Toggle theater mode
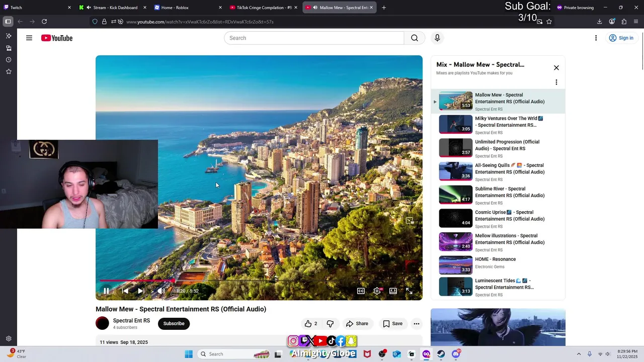The image size is (644, 362). click(x=393, y=291)
